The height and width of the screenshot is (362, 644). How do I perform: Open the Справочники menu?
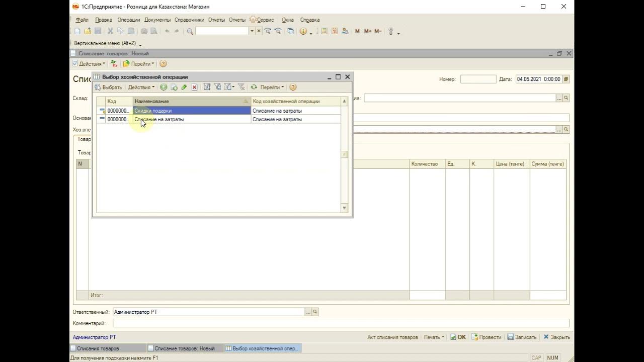190,20
